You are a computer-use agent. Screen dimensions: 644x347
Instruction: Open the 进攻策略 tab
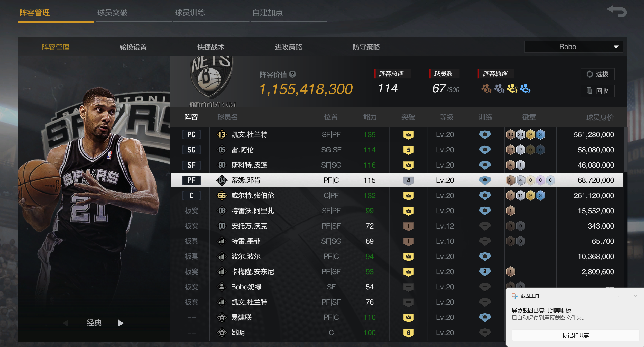[x=288, y=47]
